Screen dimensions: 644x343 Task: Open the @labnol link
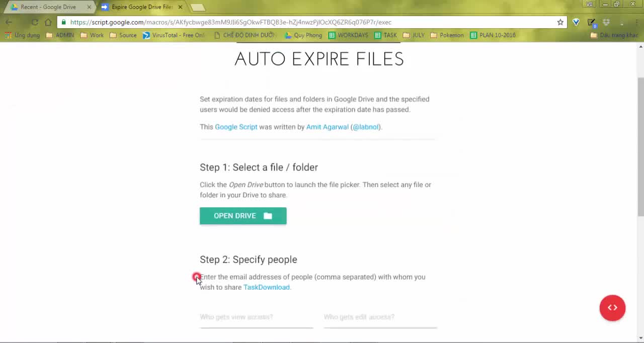(x=366, y=127)
